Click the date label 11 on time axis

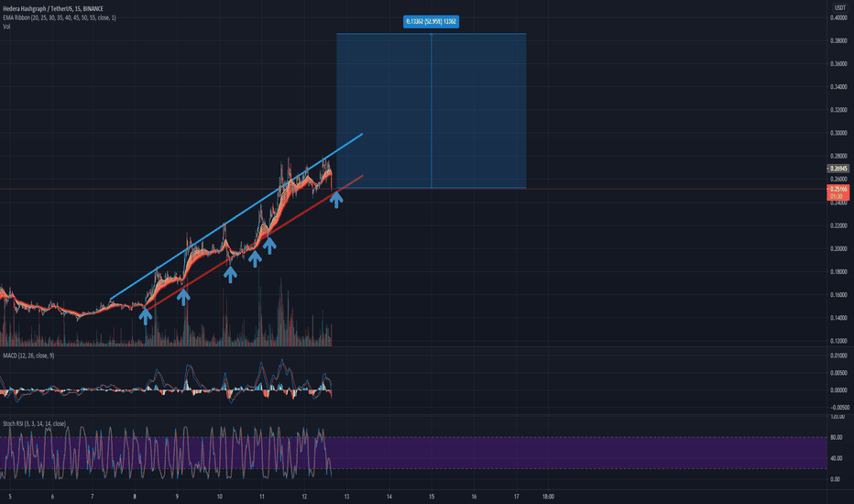click(x=262, y=497)
